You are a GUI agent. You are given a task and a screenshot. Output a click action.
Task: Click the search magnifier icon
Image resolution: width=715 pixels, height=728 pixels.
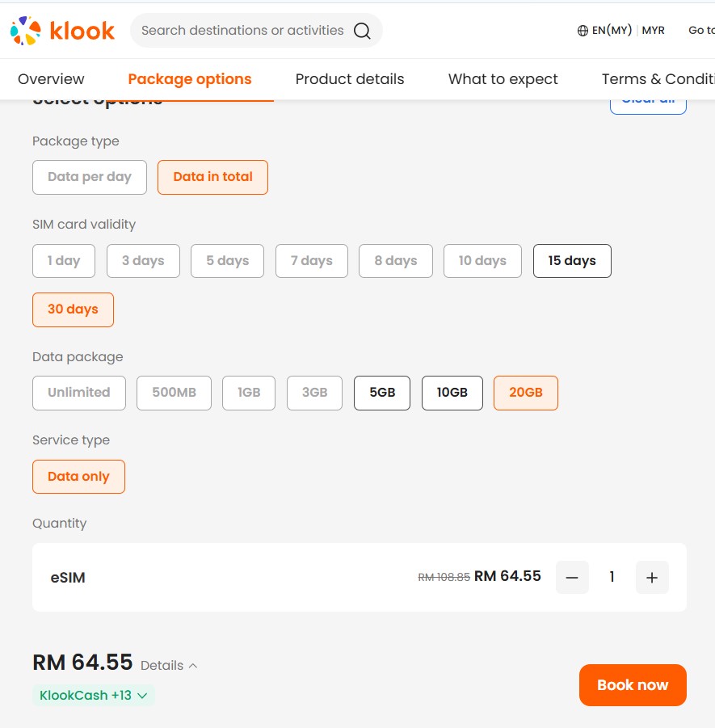tap(362, 31)
